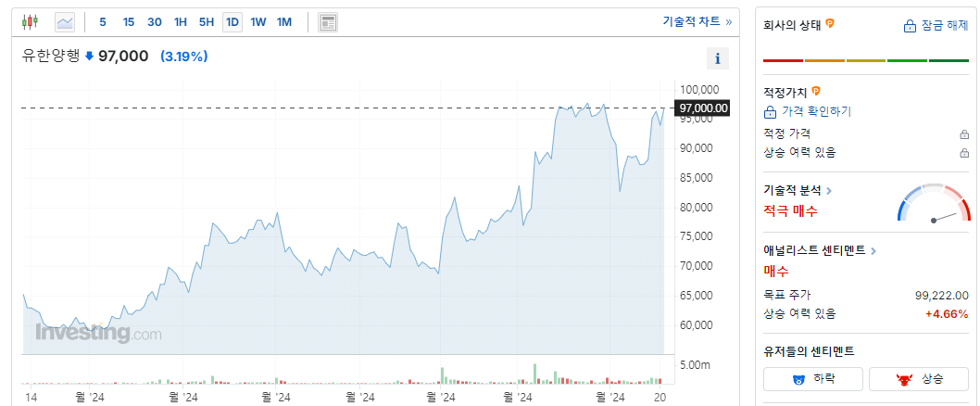Open the news overlay chart icon
The width and height of the screenshot is (980, 406).
(328, 22)
